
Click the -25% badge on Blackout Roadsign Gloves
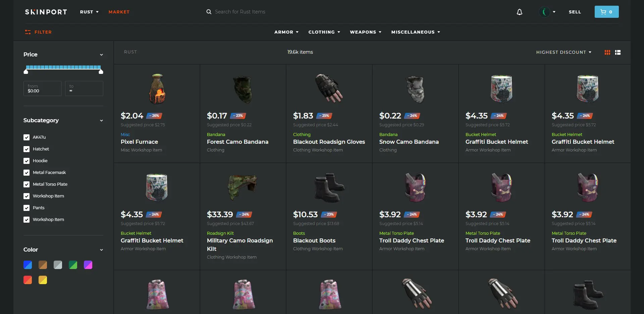point(324,116)
